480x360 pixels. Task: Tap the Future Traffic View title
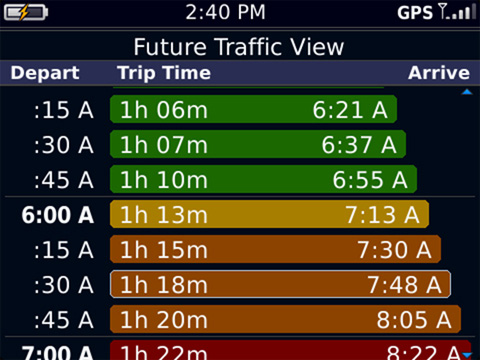(x=239, y=47)
